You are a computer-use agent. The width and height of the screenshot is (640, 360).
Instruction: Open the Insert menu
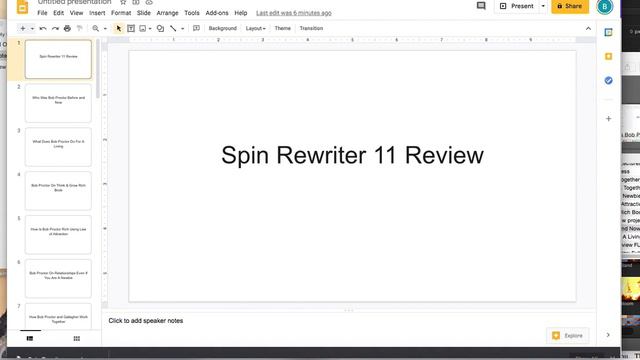click(x=97, y=13)
